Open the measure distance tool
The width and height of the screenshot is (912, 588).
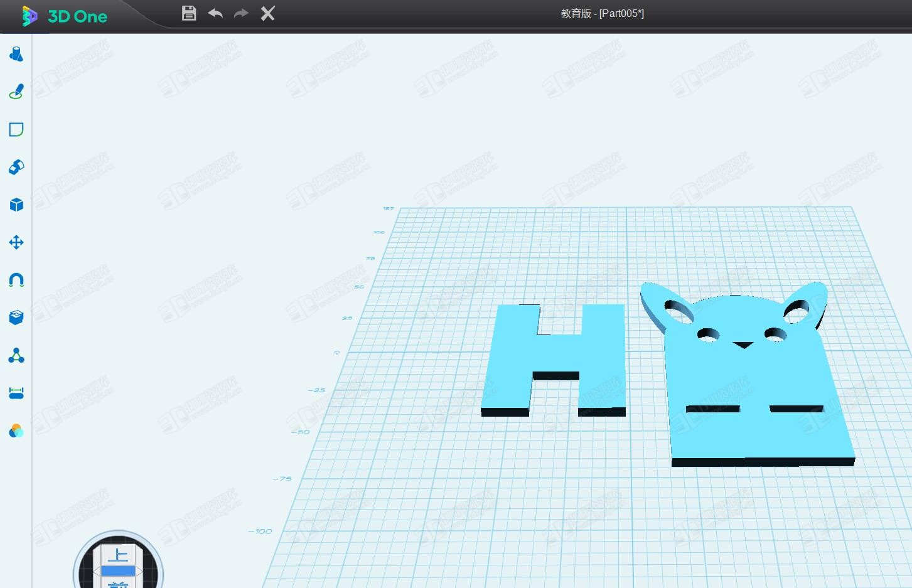click(16, 393)
